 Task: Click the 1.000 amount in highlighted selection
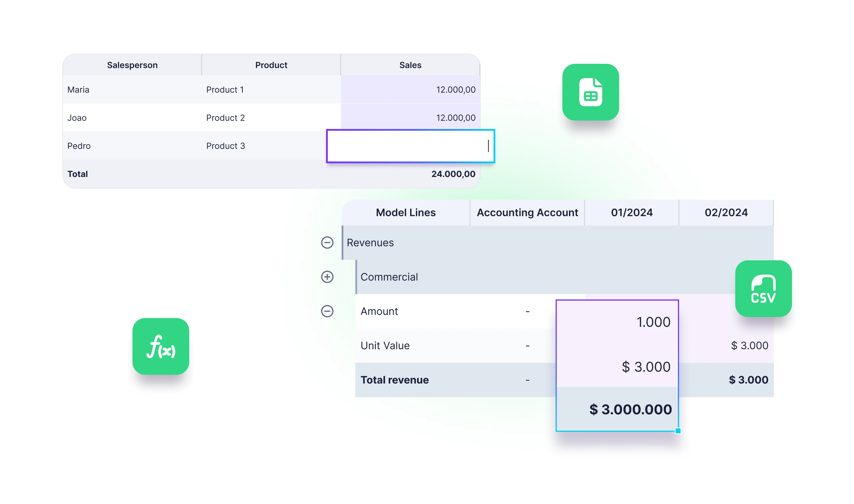point(653,322)
